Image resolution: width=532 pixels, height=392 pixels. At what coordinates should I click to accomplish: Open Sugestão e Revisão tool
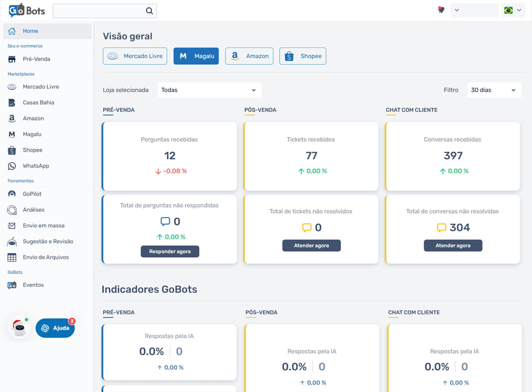pyautogui.click(x=47, y=241)
